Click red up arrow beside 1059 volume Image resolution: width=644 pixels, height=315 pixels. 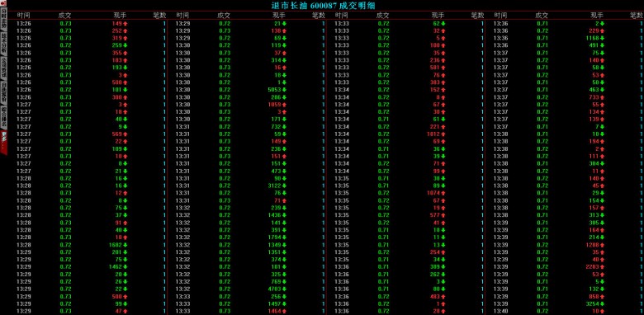284,105
